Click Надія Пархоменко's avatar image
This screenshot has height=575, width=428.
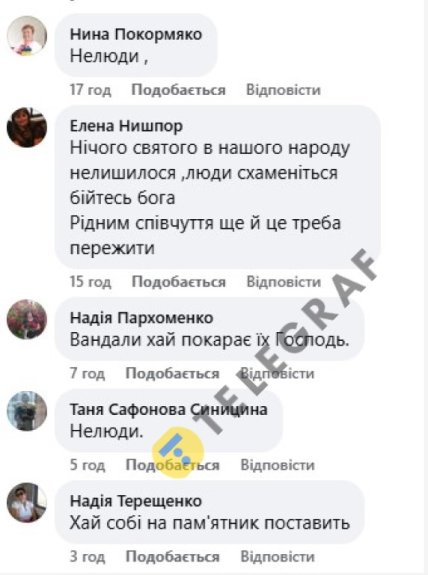27,319
